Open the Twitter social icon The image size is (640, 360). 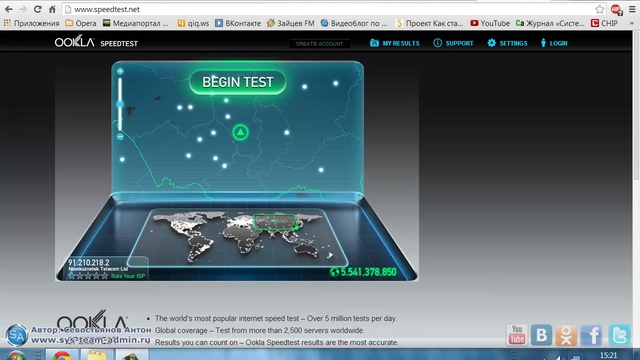[x=619, y=335]
